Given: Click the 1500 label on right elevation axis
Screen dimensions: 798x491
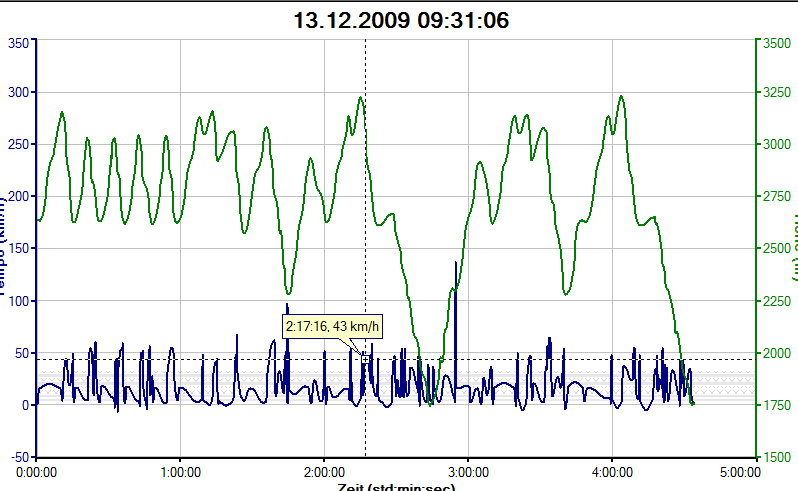Looking at the screenshot, I should pyautogui.click(x=778, y=456).
